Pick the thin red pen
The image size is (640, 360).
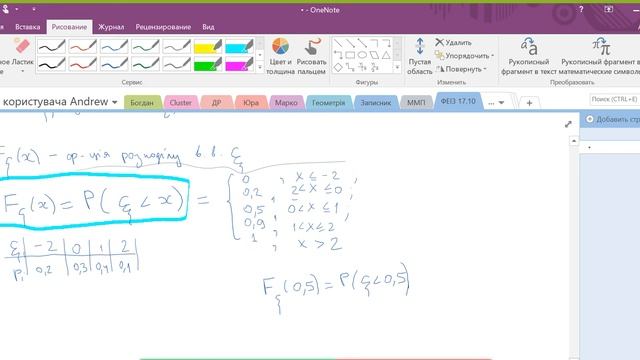pyautogui.click(x=83, y=46)
